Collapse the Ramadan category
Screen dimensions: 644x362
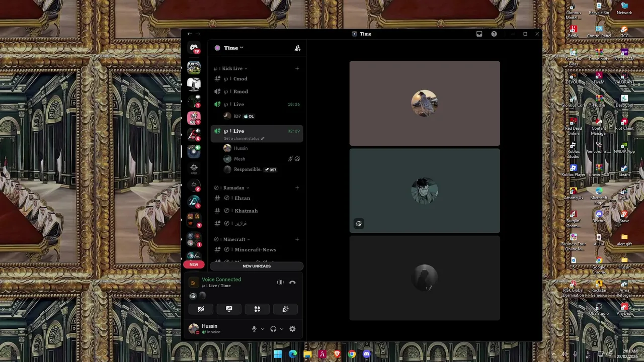(x=236, y=188)
